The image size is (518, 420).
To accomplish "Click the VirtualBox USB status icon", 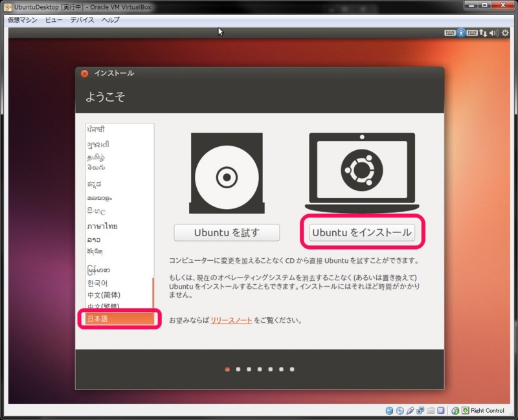I will (x=410, y=410).
